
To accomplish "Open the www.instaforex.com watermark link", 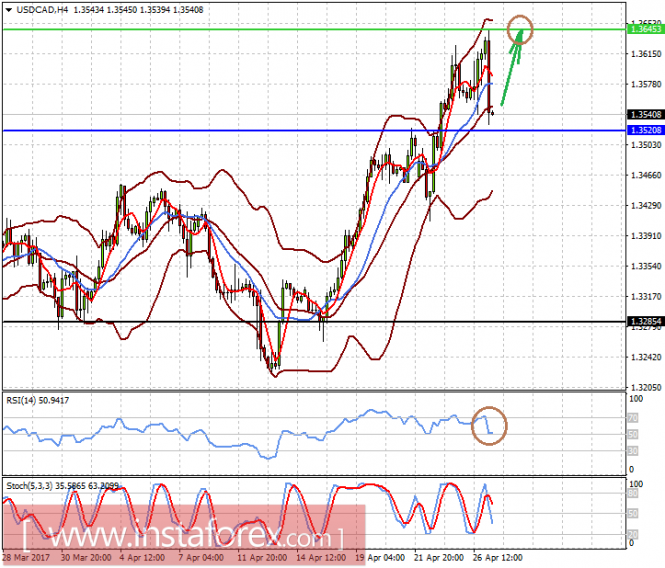I will 183,535.
